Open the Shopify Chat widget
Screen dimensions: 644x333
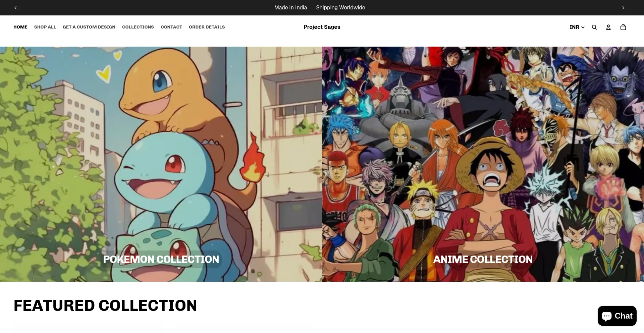[617, 316]
